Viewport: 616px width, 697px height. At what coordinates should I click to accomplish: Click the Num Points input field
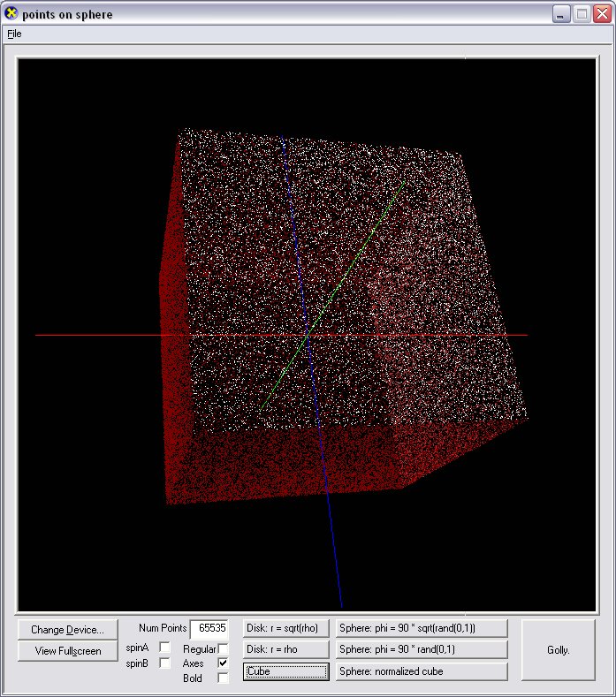[x=209, y=629]
